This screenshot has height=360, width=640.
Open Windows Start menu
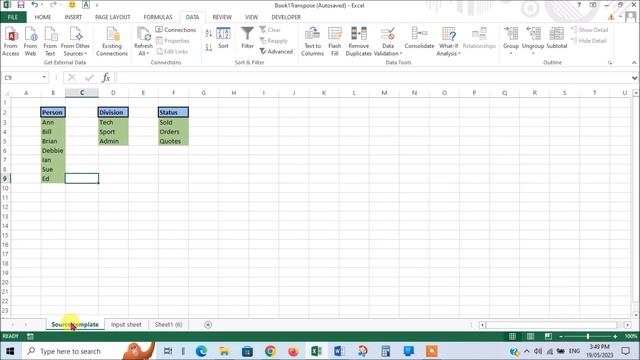point(10,351)
